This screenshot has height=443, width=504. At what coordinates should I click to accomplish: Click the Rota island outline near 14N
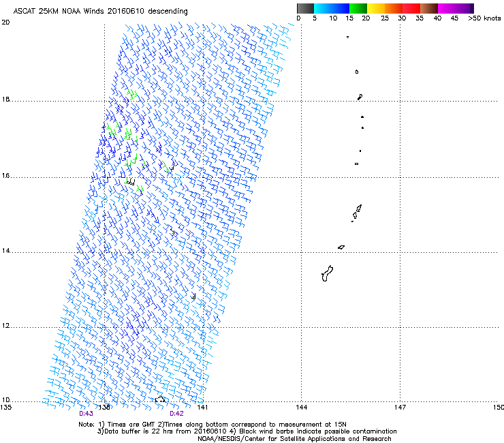341,247
